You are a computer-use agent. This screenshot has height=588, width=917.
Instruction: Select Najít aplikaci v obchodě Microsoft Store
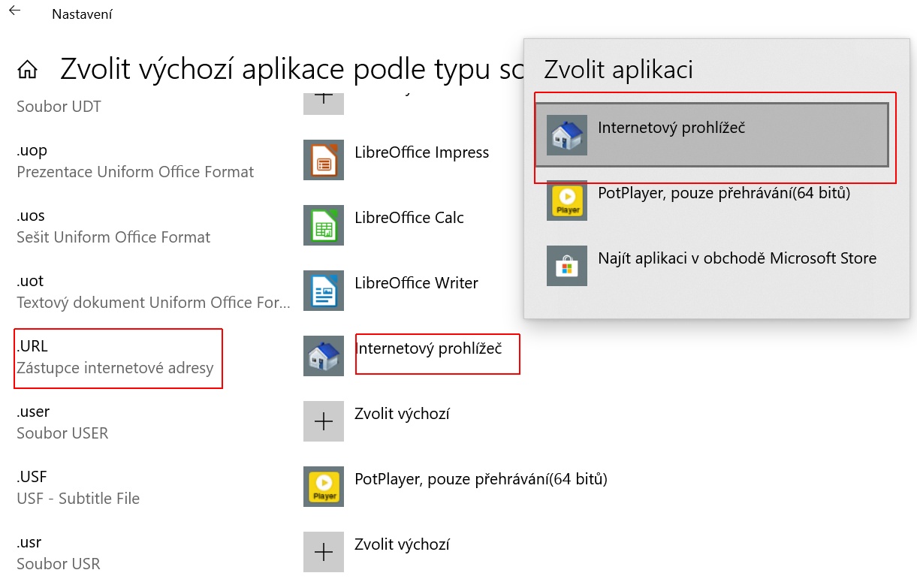[x=737, y=258]
